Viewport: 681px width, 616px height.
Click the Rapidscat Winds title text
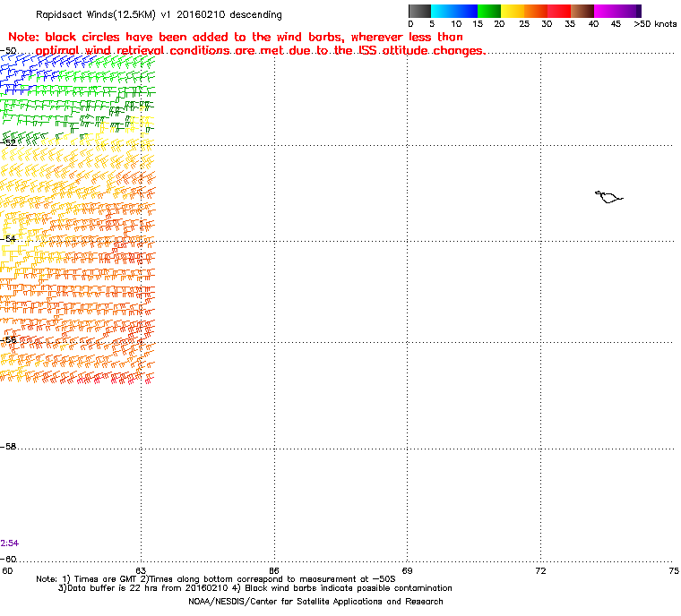click(x=159, y=14)
